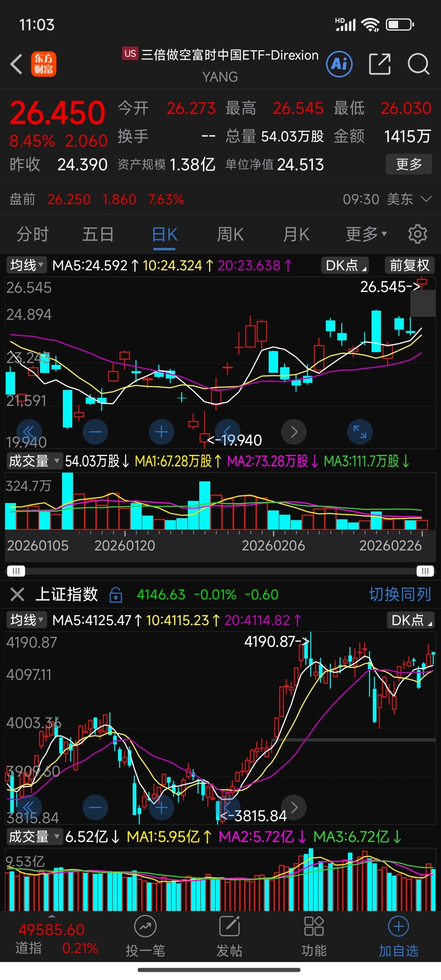Zoom in YANG chart plus button
The height and width of the screenshot is (980, 441).
161,432
